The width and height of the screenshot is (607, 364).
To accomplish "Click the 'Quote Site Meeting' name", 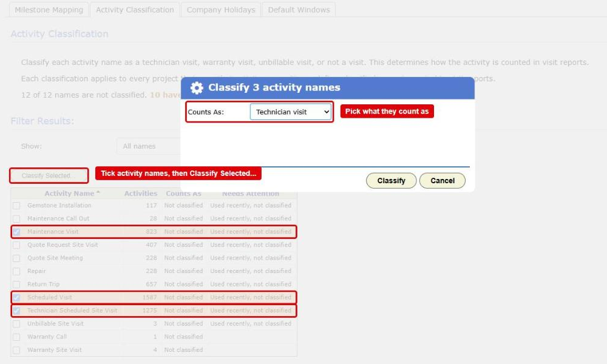I will pyautogui.click(x=55, y=258).
